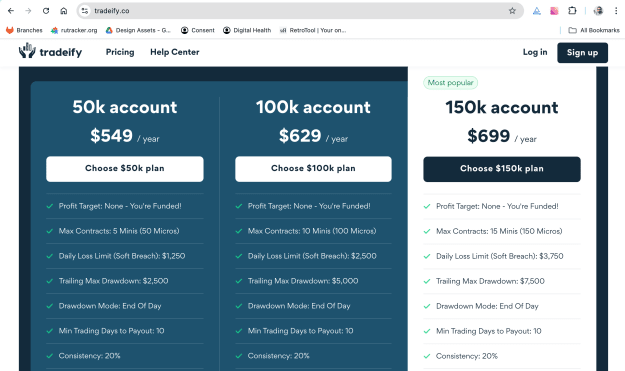Click Consistency: 20% in 150k plan

[x=467, y=356]
